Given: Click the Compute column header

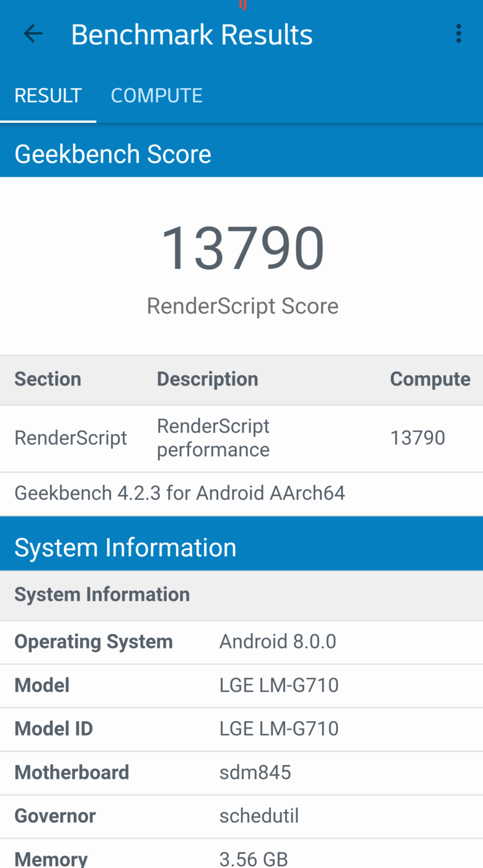Looking at the screenshot, I should tap(430, 379).
